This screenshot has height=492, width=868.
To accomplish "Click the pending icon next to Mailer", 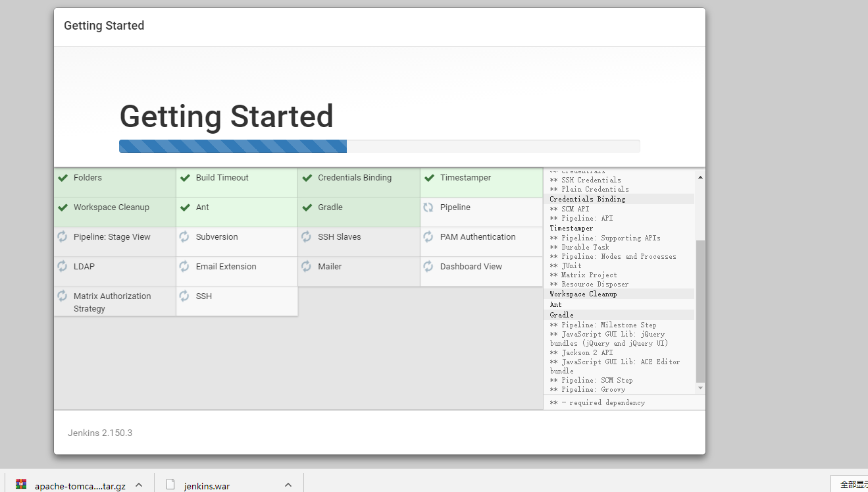I will click(x=306, y=266).
